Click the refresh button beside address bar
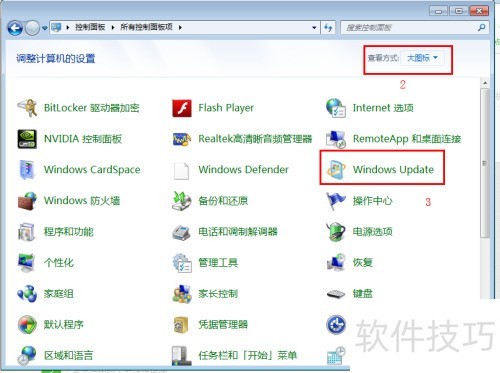Image resolution: width=500 pixels, height=373 pixels. click(328, 28)
